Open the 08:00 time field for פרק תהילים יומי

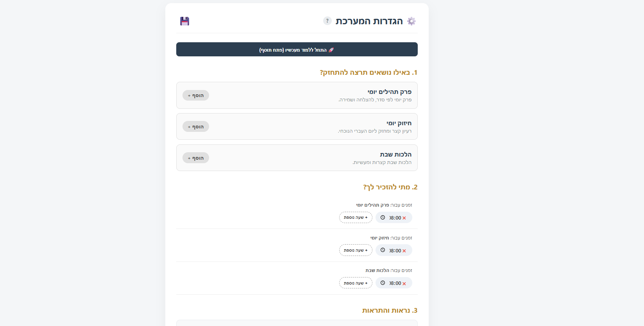point(395,218)
